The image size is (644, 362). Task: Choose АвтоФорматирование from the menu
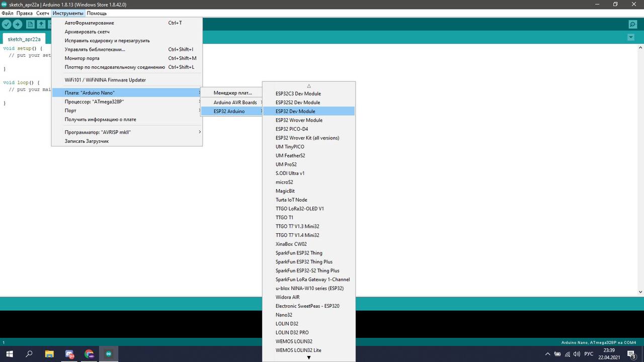(x=127, y=23)
